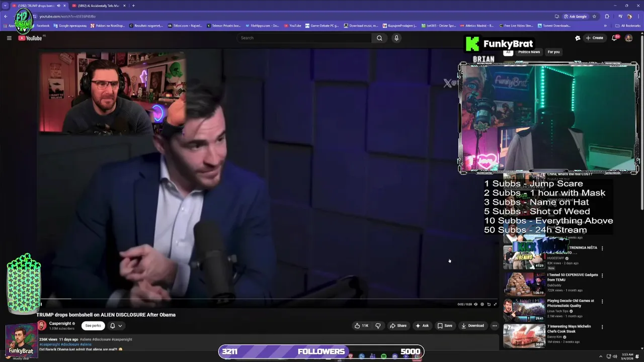Select the Politics News filter chip
644x362 pixels.
[529, 52]
